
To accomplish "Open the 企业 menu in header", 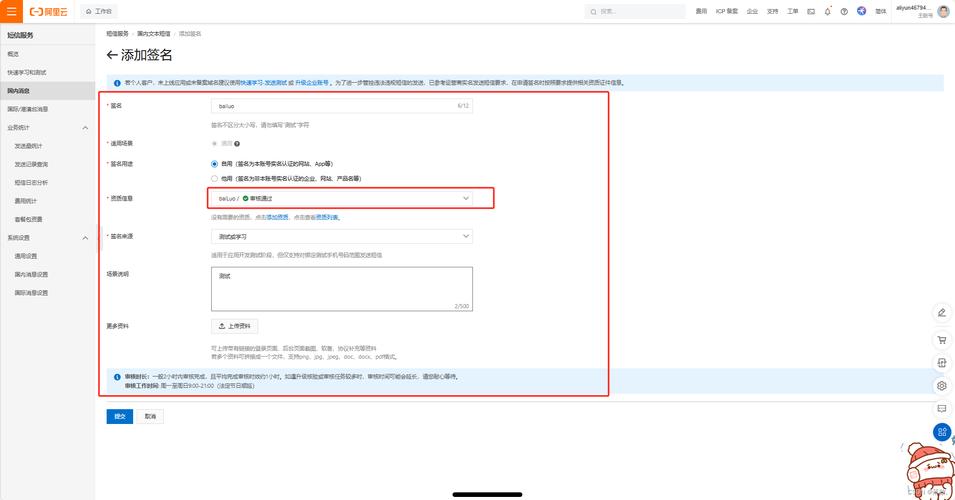I will click(752, 11).
